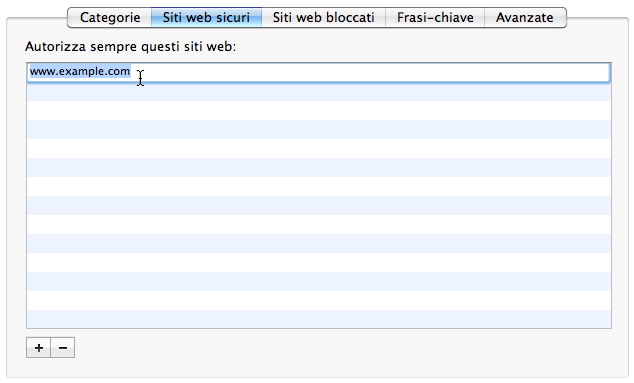Click the fourth empty row below www.example.com
The image size is (634, 383).
pyautogui.click(x=319, y=148)
